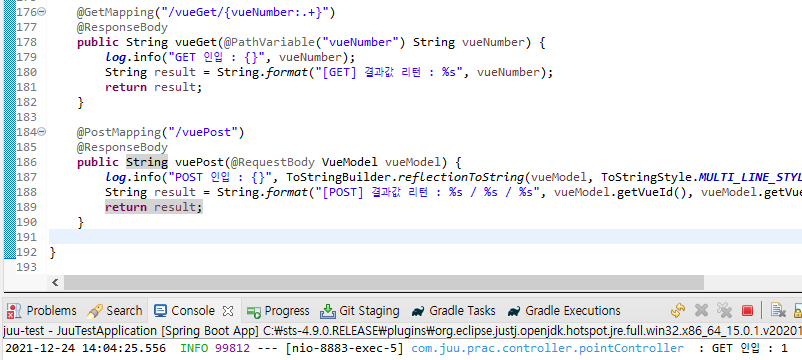The image size is (802, 360).
Task: Click the juu-test launch description line
Action: [401, 330]
